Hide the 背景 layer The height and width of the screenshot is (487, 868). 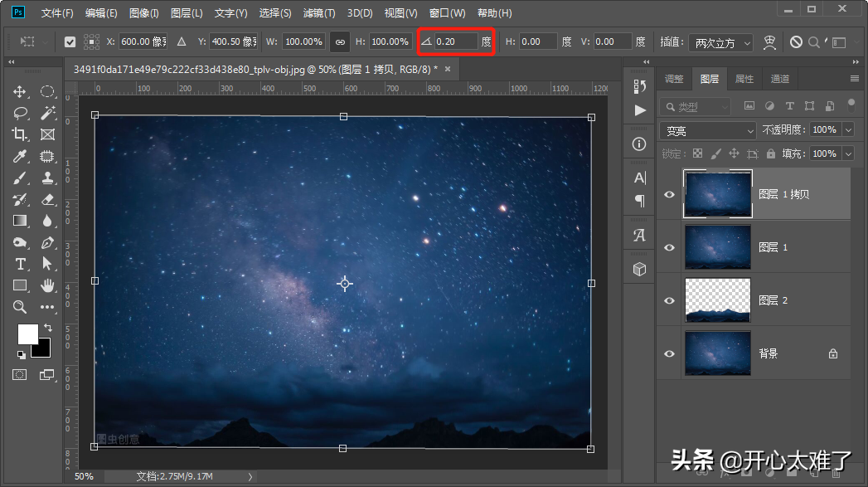coord(669,353)
